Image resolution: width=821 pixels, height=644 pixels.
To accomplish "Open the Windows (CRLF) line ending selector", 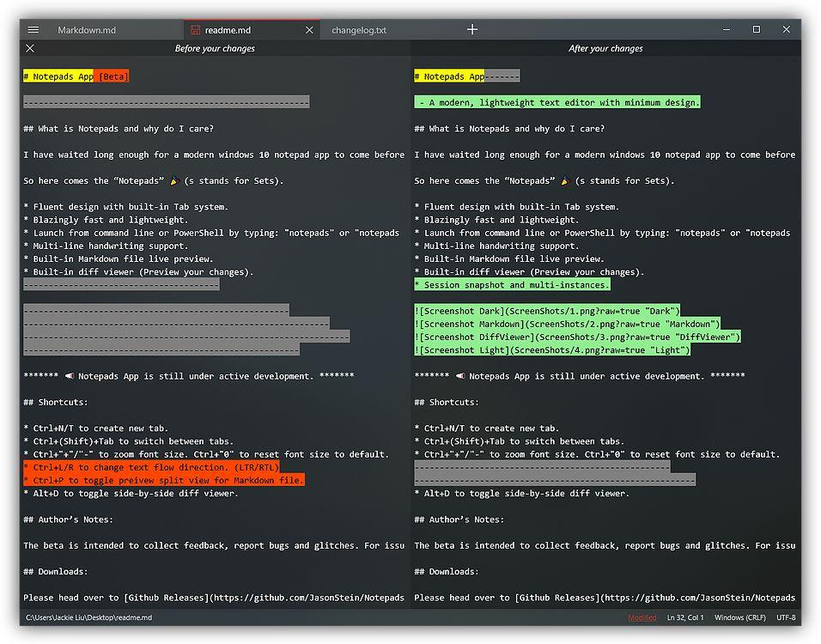I will [x=740, y=617].
